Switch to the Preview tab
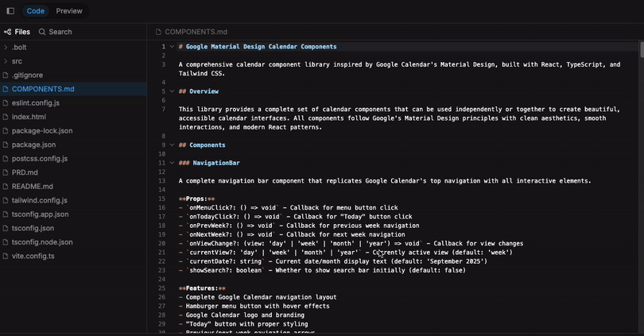Screen dimensions: 644x336 69,11
